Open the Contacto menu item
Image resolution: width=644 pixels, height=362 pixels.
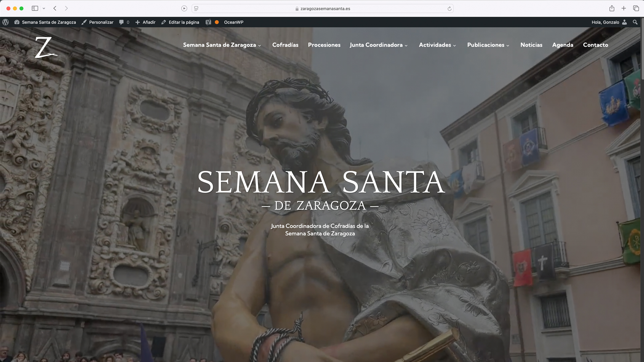click(x=595, y=45)
